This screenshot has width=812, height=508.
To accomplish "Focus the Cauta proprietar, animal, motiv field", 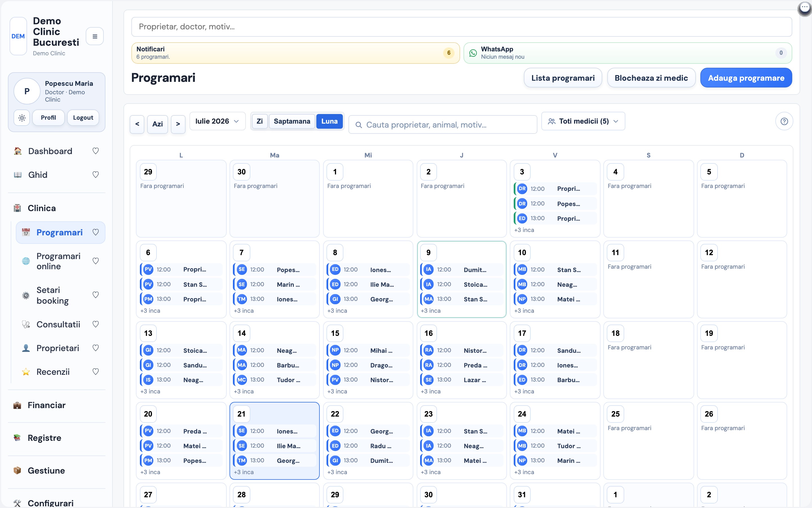I will pyautogui.click(x=443, y=125).
